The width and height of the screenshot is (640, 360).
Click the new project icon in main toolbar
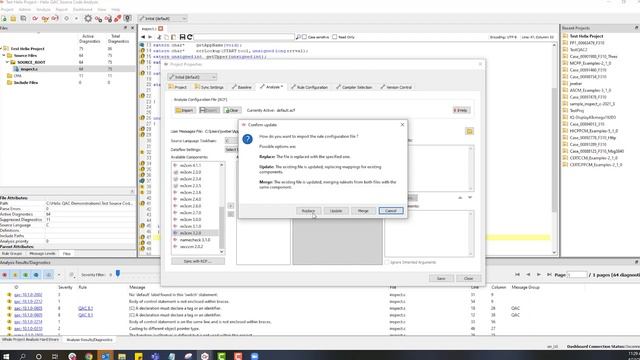(x=4, y=18)
